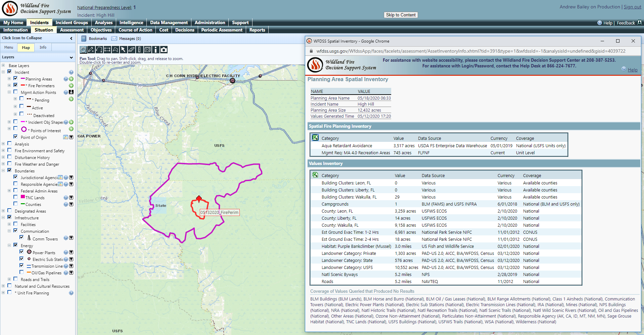Enable Counties layer checkbox
This screenshot has width=644, height=335.
[x=15, y=204]
